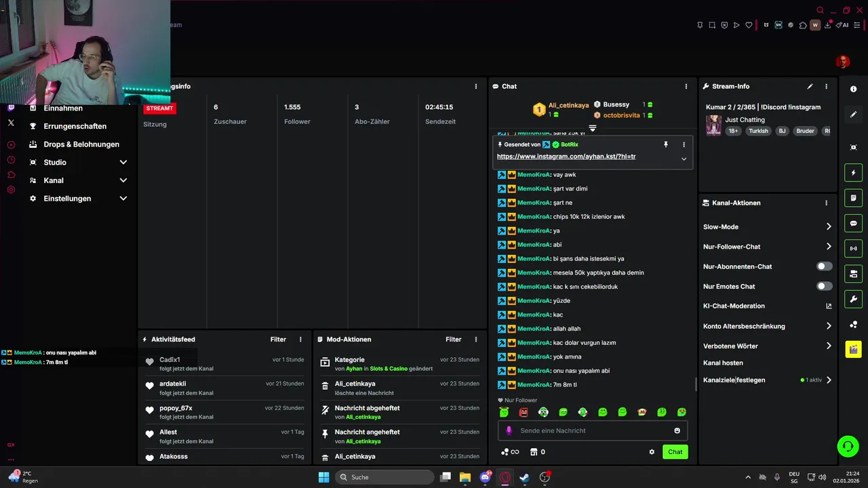Viewport: 868px width, 488px height.
Task: Open Steam from the taskbar
Action: (524, 477)
